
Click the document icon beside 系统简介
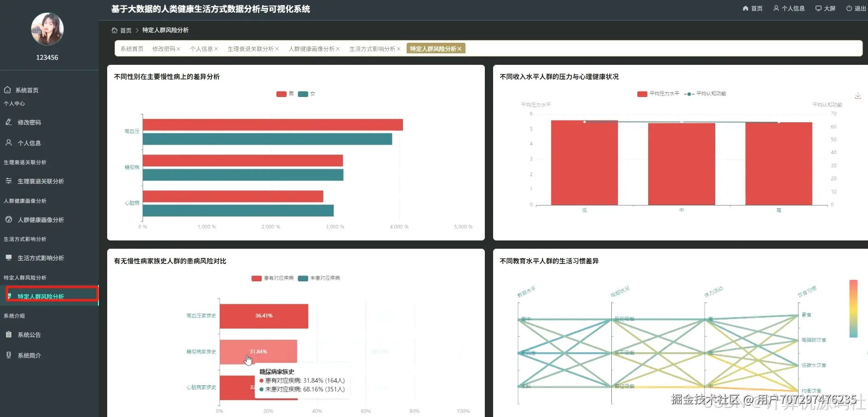tap(8, 355)
